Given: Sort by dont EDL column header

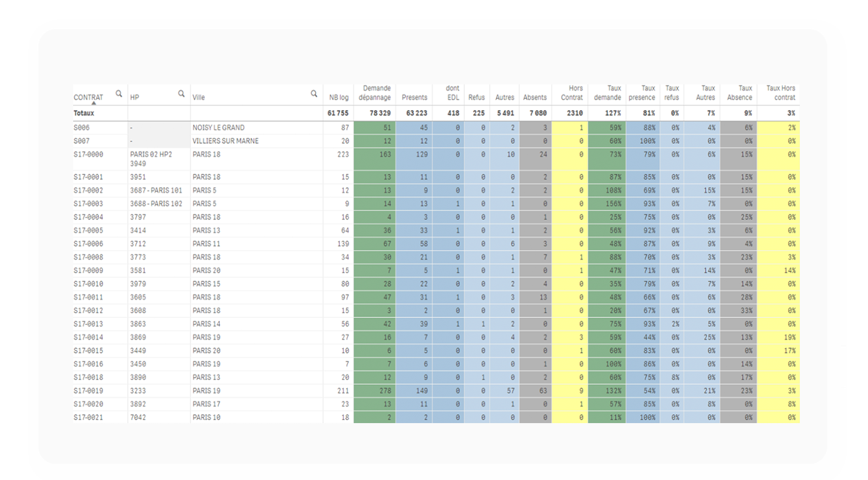Looking at the screenshot, I should [452, 93].
